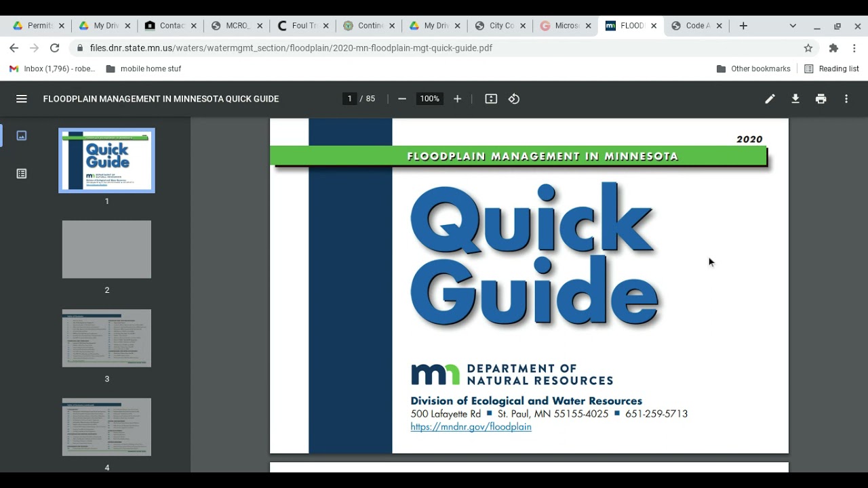Screen dimensions: 868x488
Task: Follow the mndnr.gov/floodplain link
Action: click(x=471, y=427)
